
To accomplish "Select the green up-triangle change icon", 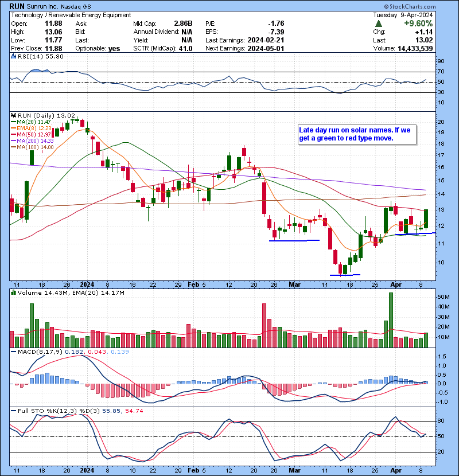I will tap(379, 24).
